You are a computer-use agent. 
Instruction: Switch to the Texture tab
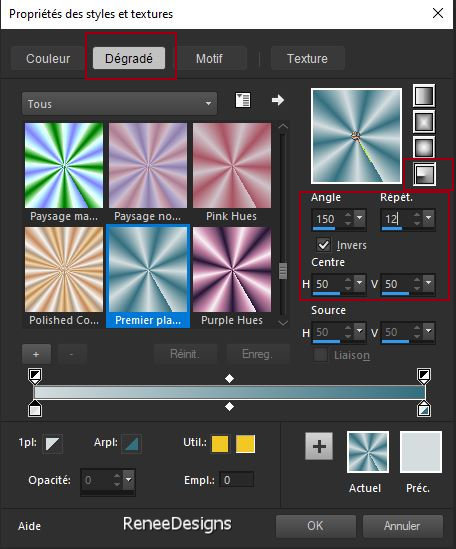coord(308,58)
